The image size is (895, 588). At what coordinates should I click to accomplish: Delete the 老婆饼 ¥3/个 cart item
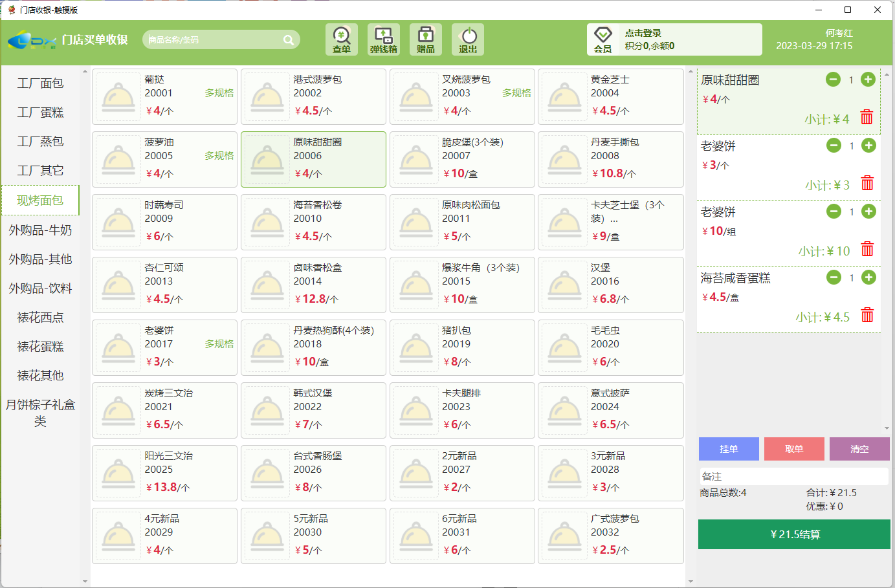click(x=867, y=183)
